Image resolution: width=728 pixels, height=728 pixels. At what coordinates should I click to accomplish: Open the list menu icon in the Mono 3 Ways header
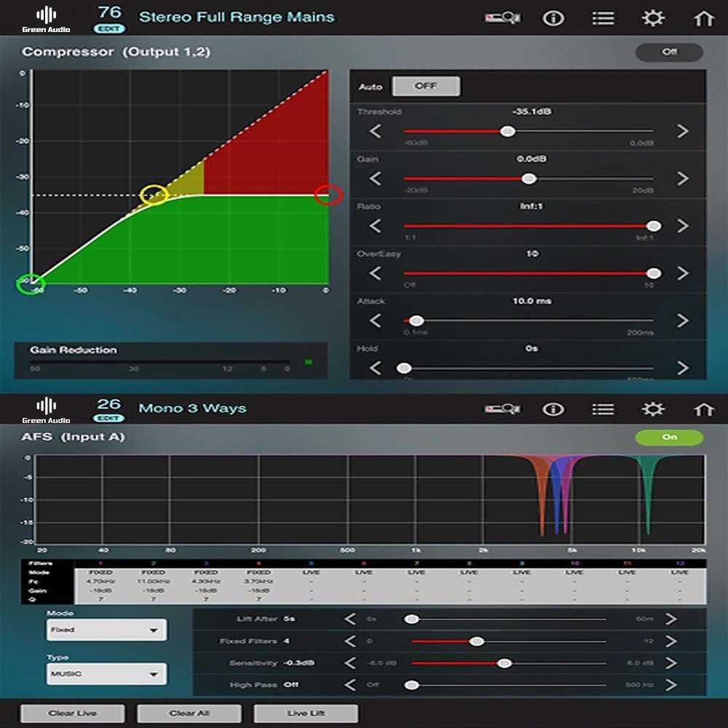pos(603,409)
